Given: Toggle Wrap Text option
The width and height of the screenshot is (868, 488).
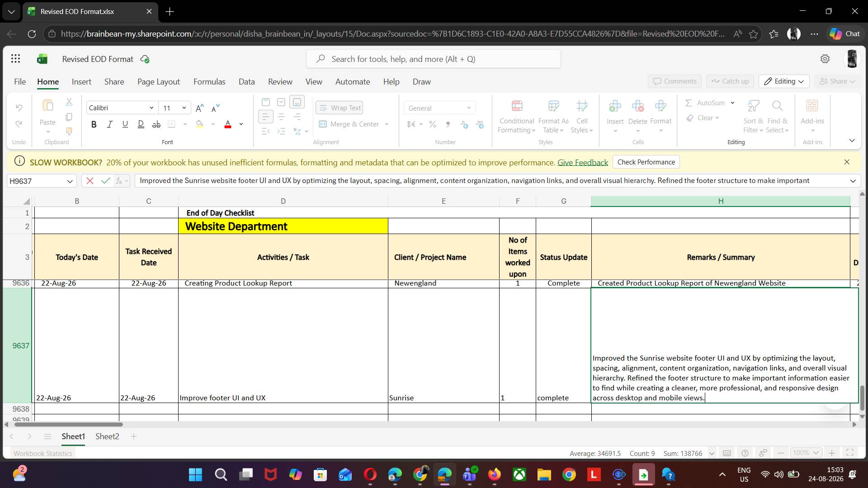Looking at the screenshot, I should coord(340,108).
